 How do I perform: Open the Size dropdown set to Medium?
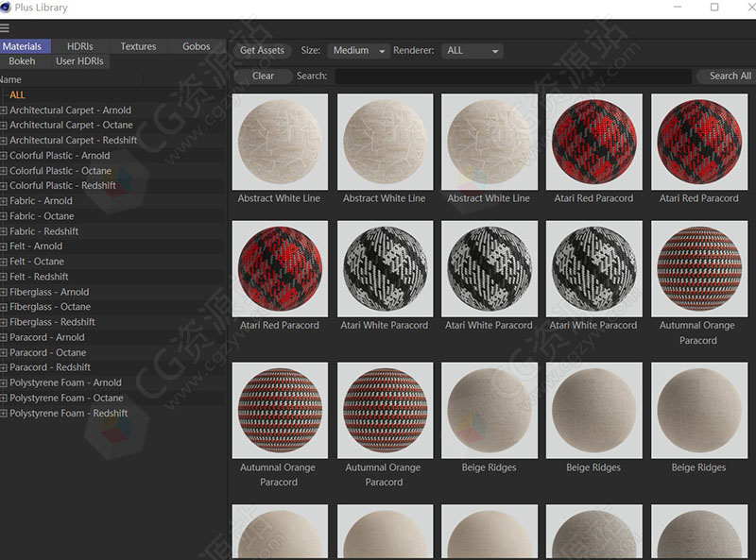(x=358, y=51)
